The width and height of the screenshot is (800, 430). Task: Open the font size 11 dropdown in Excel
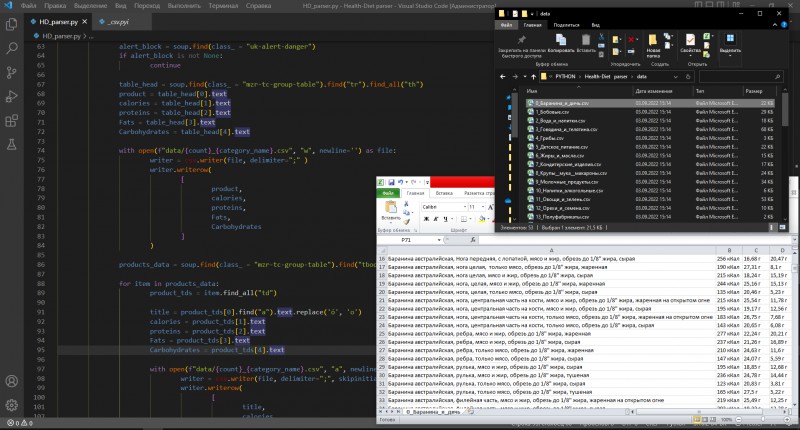click(483, 207)
